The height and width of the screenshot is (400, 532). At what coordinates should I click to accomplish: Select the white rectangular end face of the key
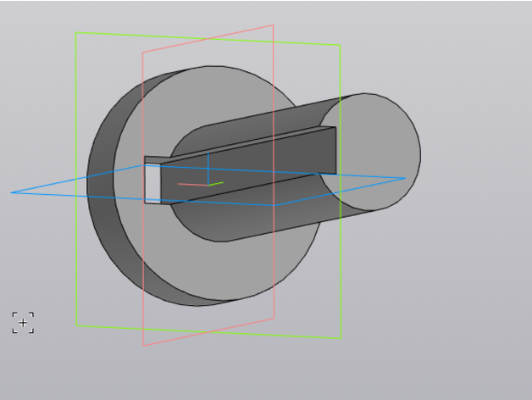pos(152,184)
